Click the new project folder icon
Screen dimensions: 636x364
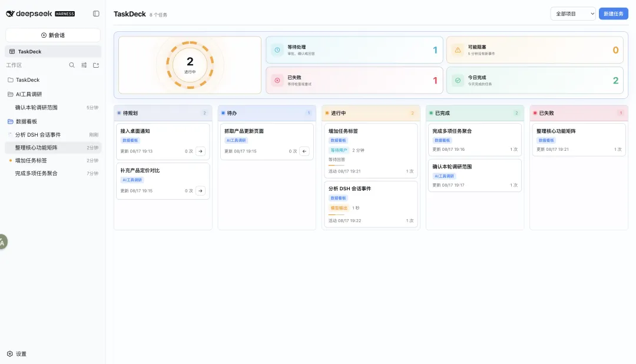coord(96,65)
